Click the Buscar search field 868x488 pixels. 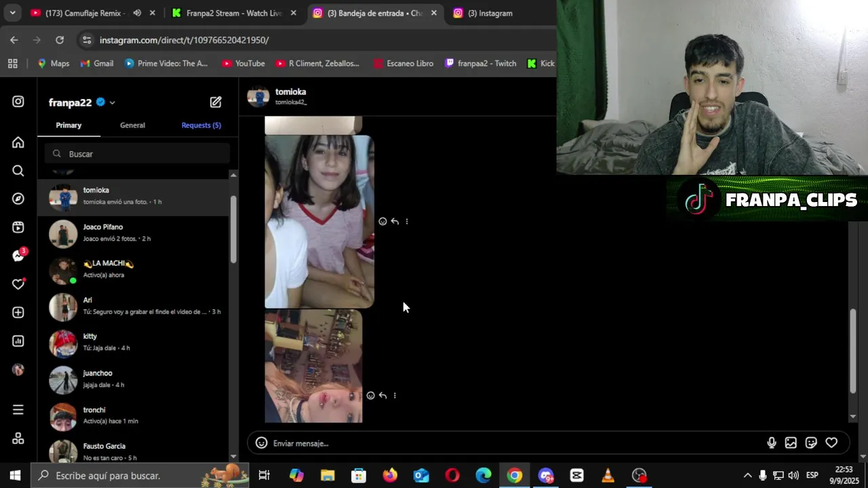click(138, 154)
